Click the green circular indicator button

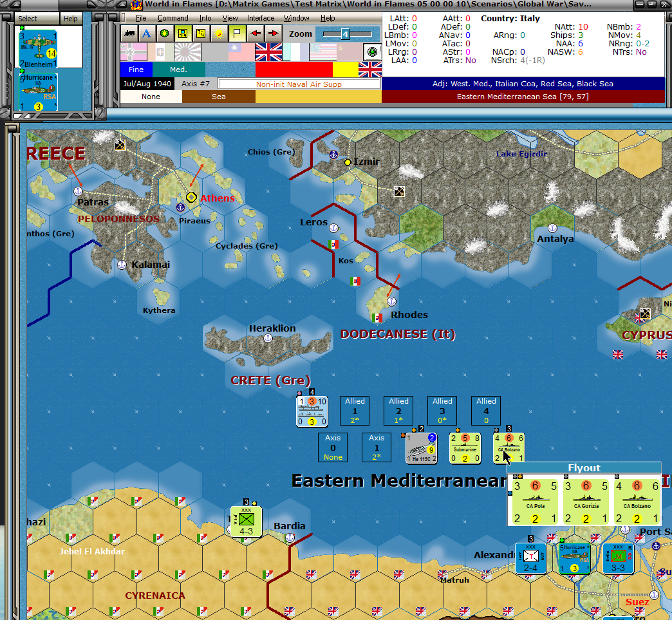(x=372, y=52)
